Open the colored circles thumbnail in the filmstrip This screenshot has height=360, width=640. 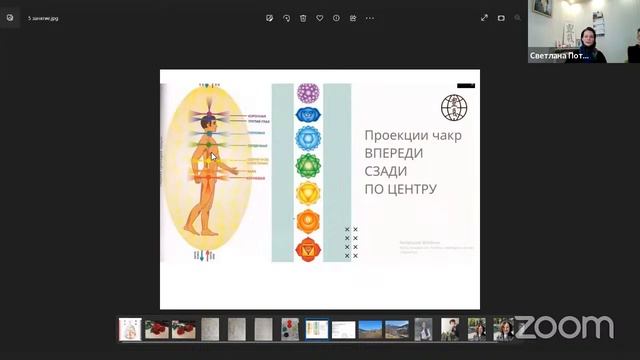coord(290,329)
